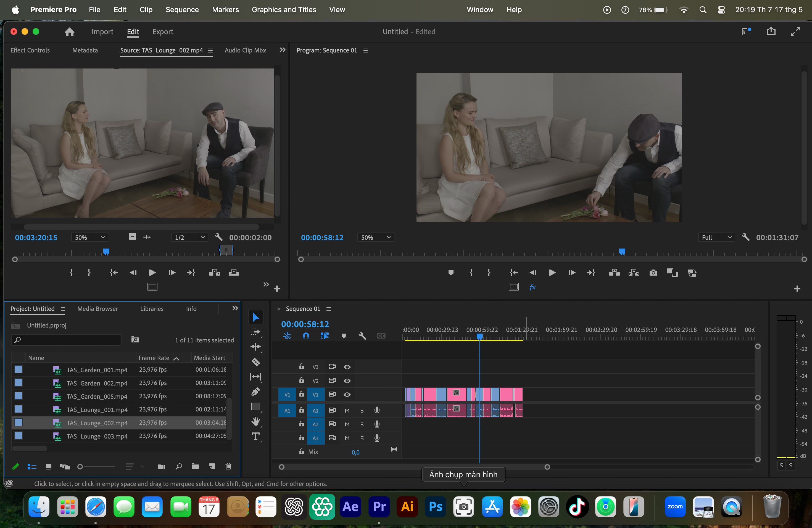812x528 pixels.
Task: Select the Rectangle tool
Action: [x=255, y=406]
